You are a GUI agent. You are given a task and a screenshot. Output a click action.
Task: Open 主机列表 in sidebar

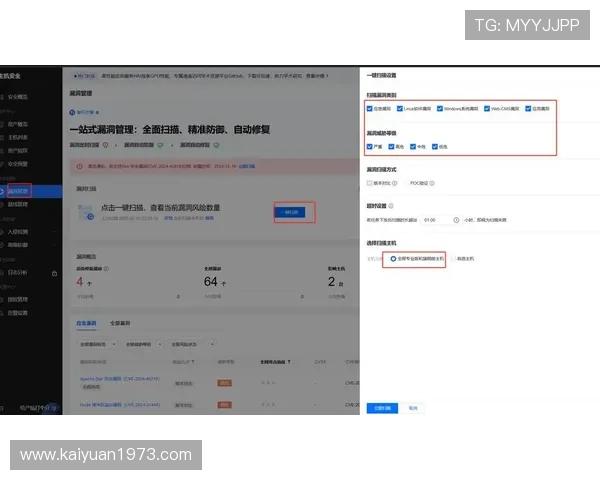pos(18,137)
